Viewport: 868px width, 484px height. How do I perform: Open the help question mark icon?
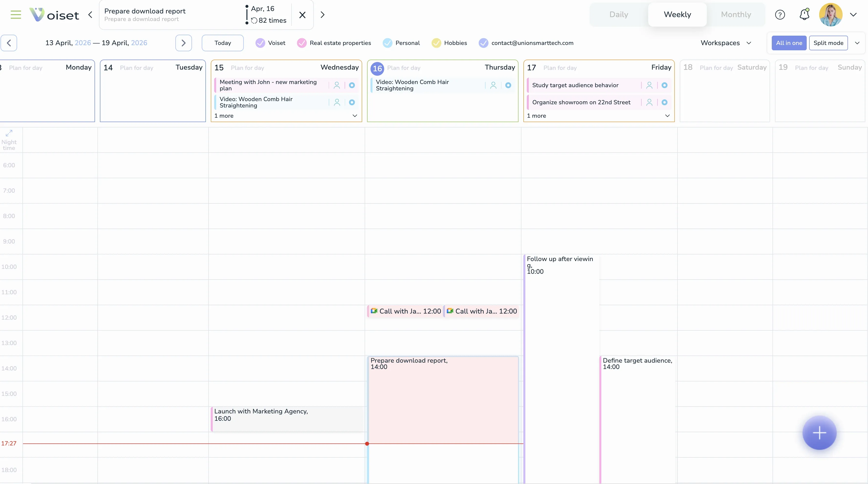tap(780, 14)
